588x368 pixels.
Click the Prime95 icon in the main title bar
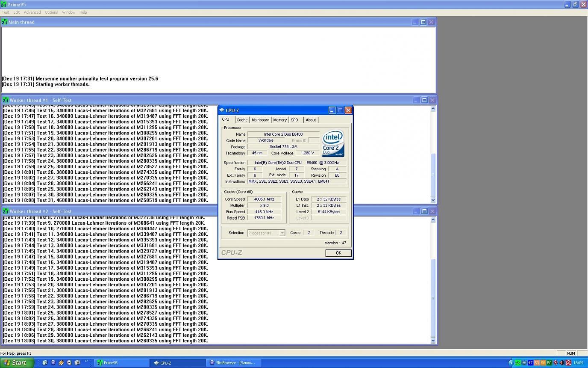3,4
